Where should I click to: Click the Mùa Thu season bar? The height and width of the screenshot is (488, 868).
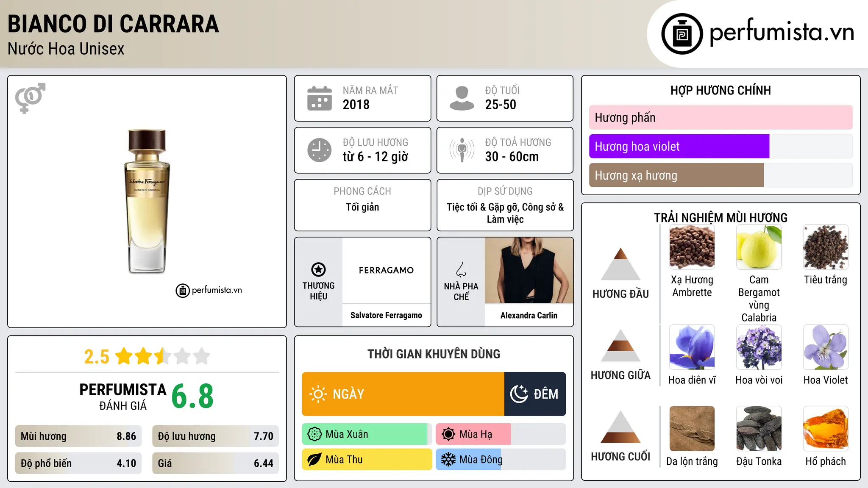point(367,460)
